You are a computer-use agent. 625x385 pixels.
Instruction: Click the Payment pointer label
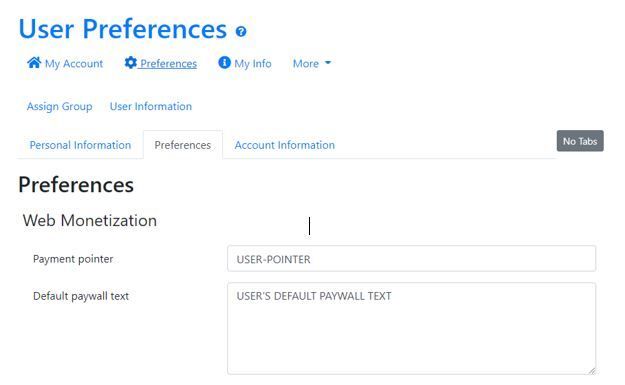(x=73, y=259)
